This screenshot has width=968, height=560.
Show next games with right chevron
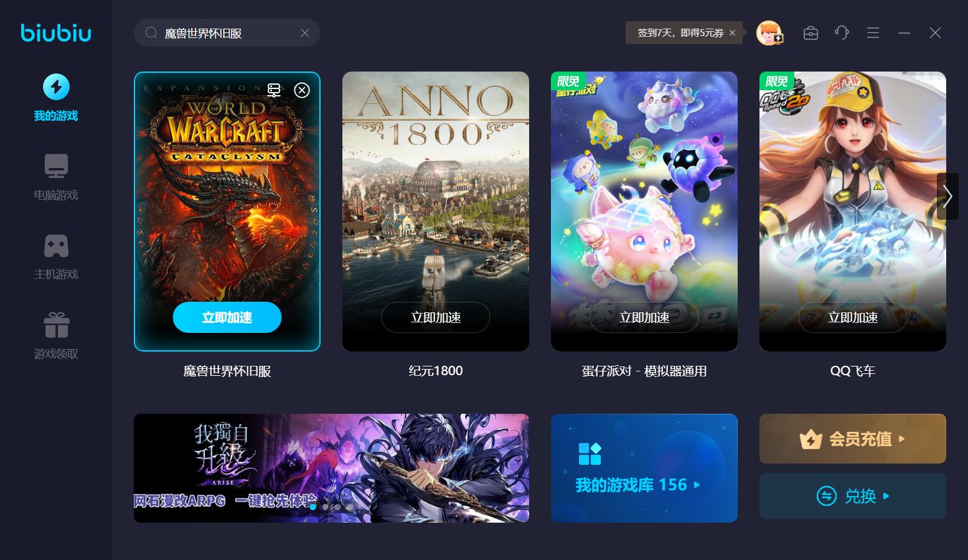(947, 196)
